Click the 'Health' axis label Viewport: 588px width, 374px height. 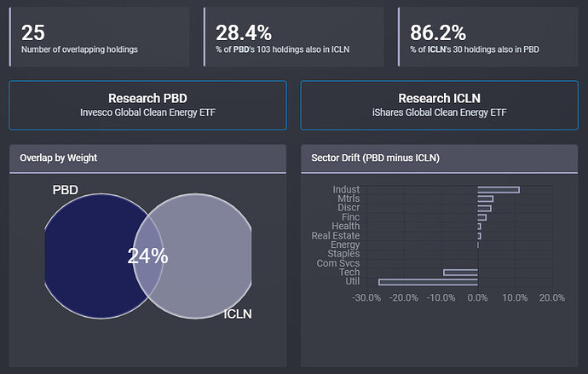click(345, 226)
